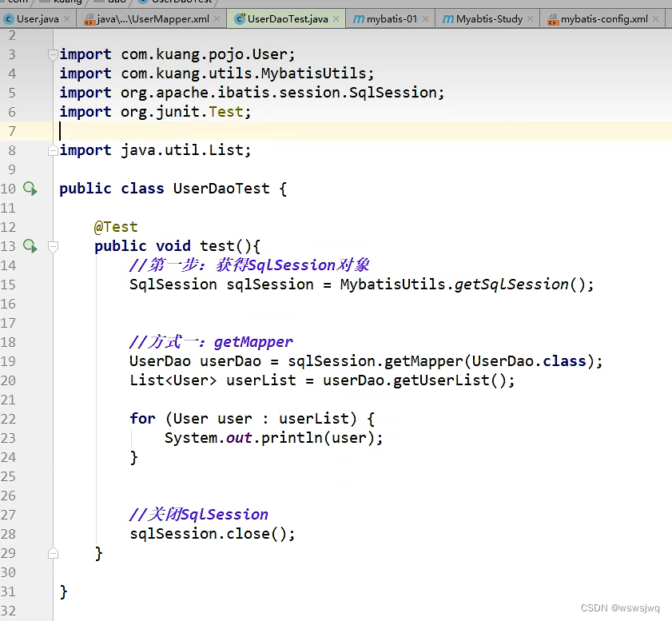Viewport: 672px width, 621px height.
Task: Click line number 28 in the gutter
Action: tap(8, 534)
